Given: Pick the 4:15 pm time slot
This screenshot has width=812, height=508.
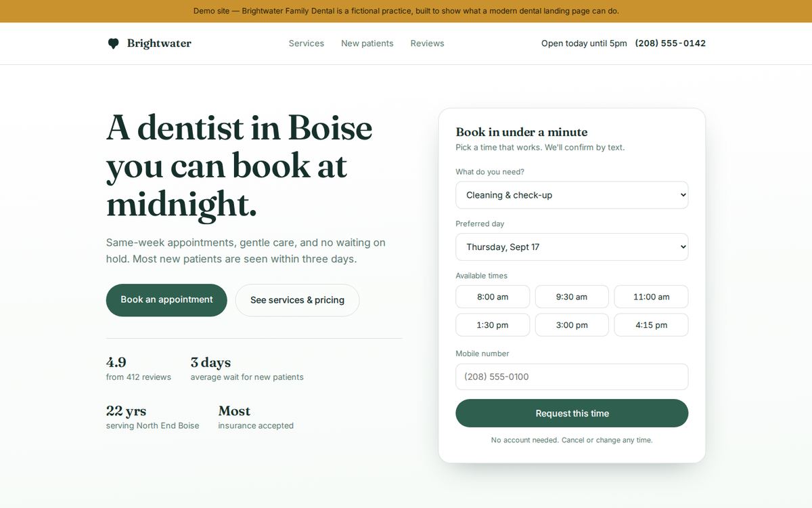Looking at the screenshot, I should [x=652, y=325].
